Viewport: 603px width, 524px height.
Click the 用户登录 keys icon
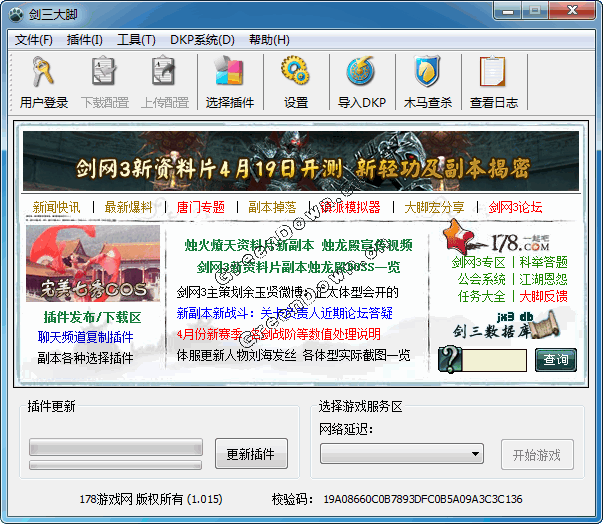[43, 72]
